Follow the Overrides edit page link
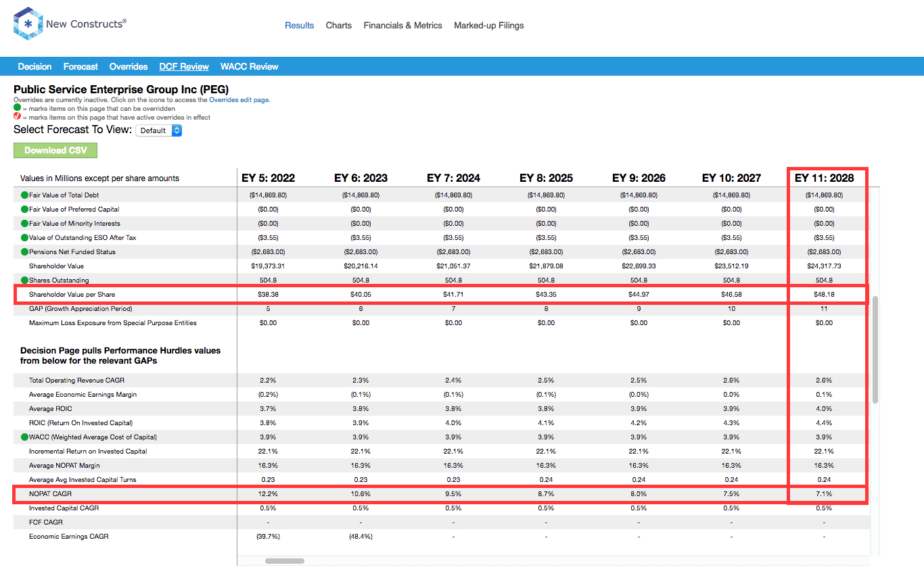924x582 pixels. [x=239, y=99]
